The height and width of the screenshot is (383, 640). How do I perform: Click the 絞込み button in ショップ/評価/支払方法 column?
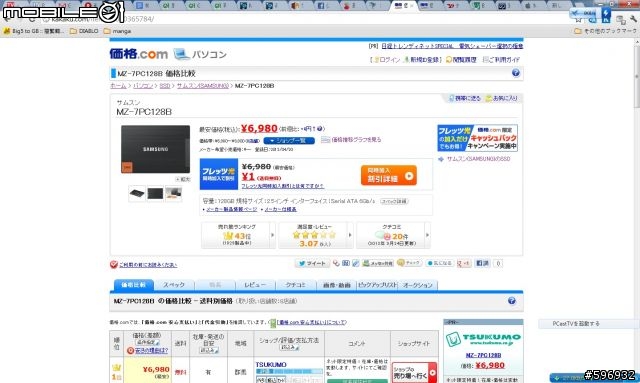pos(289,347)
